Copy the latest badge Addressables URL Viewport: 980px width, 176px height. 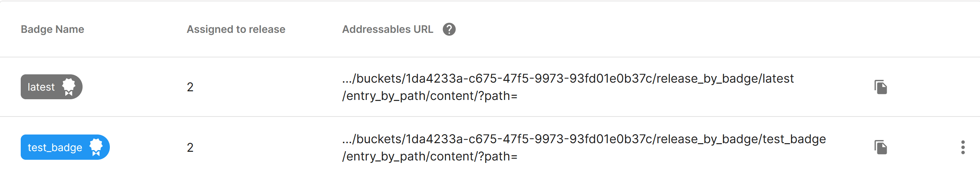[x=880, y=87]
